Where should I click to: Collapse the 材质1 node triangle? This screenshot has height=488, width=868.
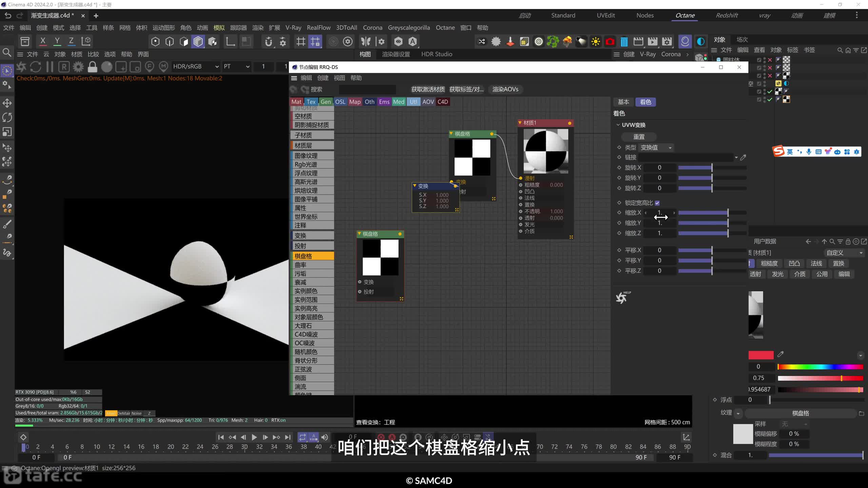point(520,123)
